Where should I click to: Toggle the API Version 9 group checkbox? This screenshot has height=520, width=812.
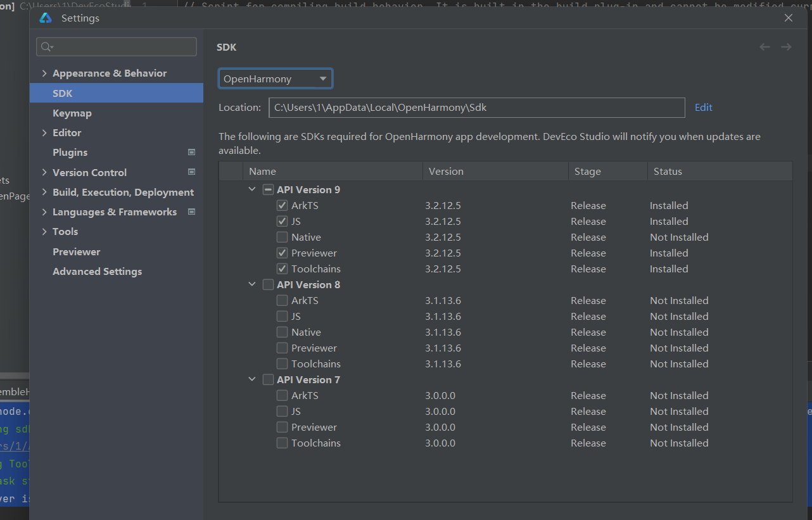pos(268,189)
